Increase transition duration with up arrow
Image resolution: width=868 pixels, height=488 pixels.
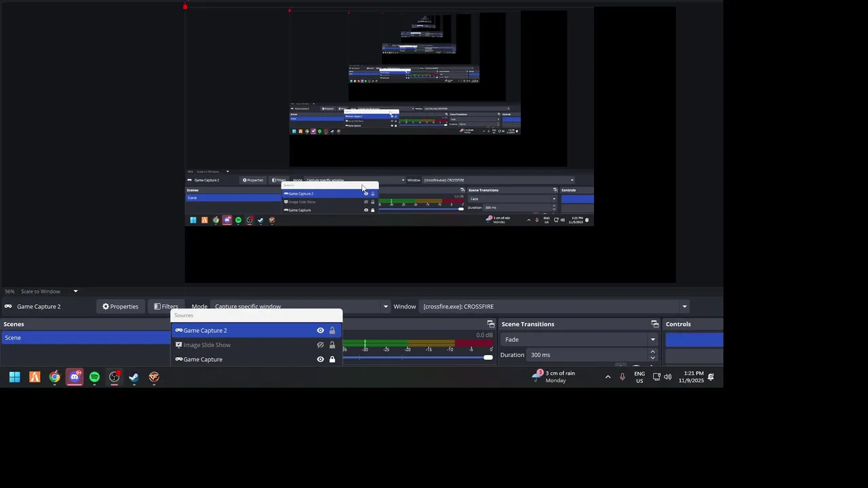tap(652, 352)
